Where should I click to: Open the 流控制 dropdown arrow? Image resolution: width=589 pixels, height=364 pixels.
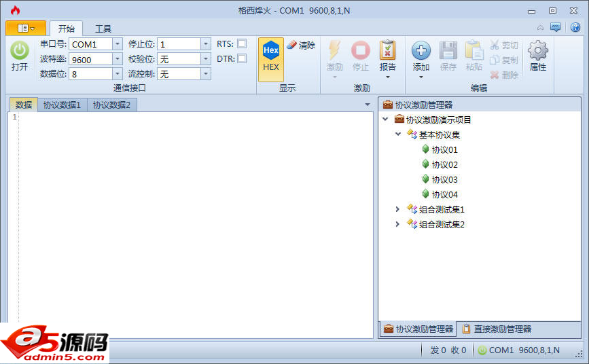(205, 73)
